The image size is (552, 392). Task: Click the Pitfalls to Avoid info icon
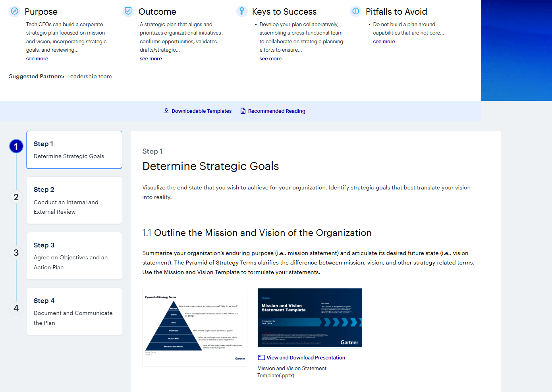point(355,12)
